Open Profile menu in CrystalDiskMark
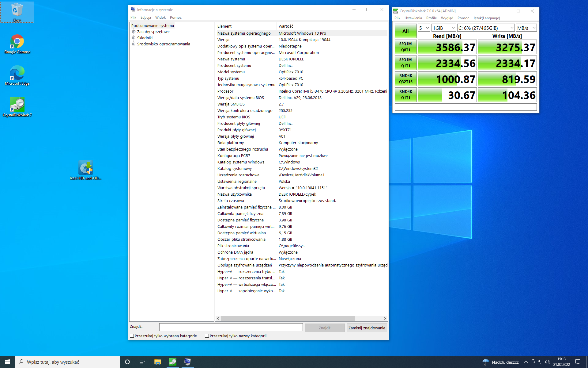 tap(432, 18)
